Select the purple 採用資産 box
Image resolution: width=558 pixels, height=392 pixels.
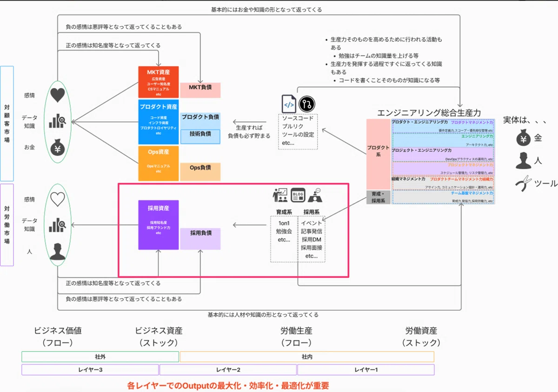pyautogui.click(x=159, y=225)
